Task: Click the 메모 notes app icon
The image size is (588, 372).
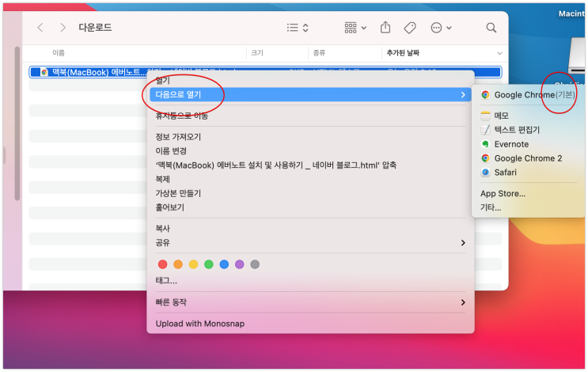Action: pos(485,116)
